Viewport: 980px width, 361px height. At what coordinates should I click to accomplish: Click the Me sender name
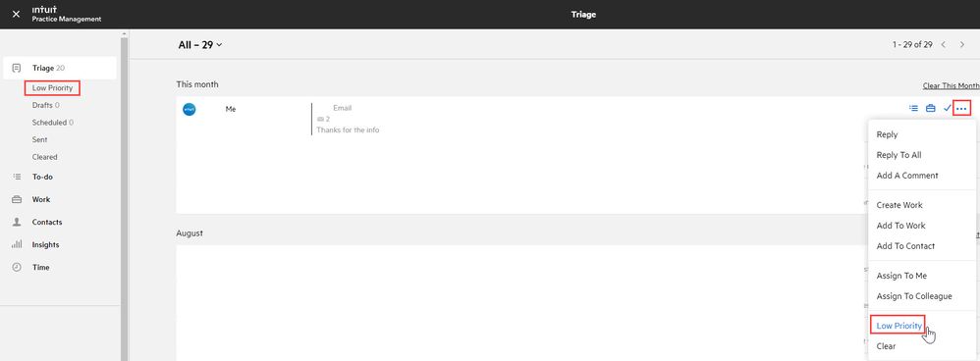tap(231, 109)
